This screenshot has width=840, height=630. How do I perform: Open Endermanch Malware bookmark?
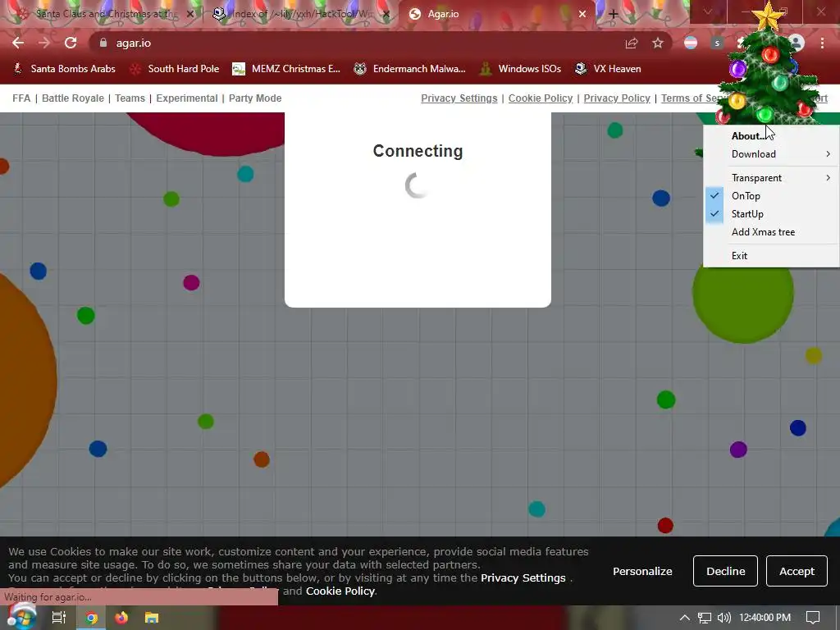click(410, 69)
